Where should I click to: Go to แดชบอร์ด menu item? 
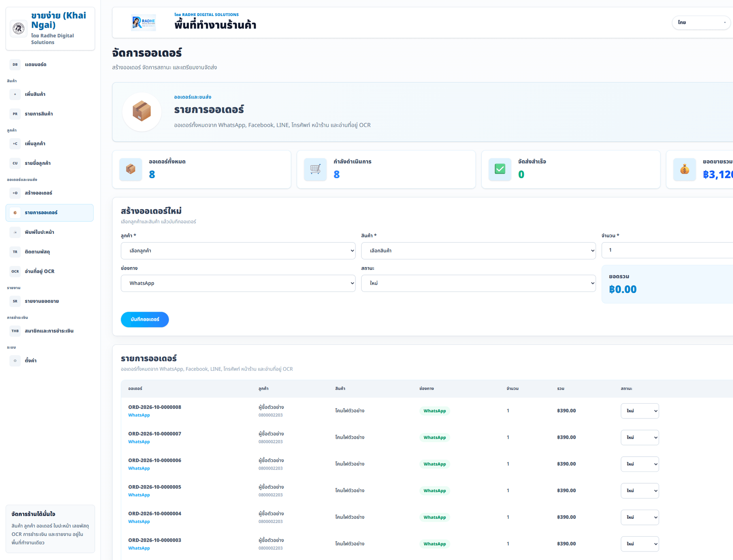click(50, 64)
